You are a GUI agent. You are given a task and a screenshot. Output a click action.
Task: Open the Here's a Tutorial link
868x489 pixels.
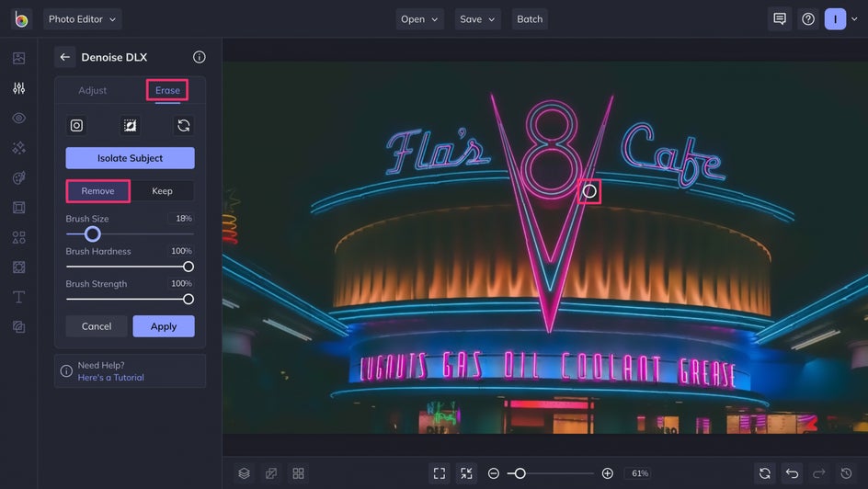[x=110, y=377]
